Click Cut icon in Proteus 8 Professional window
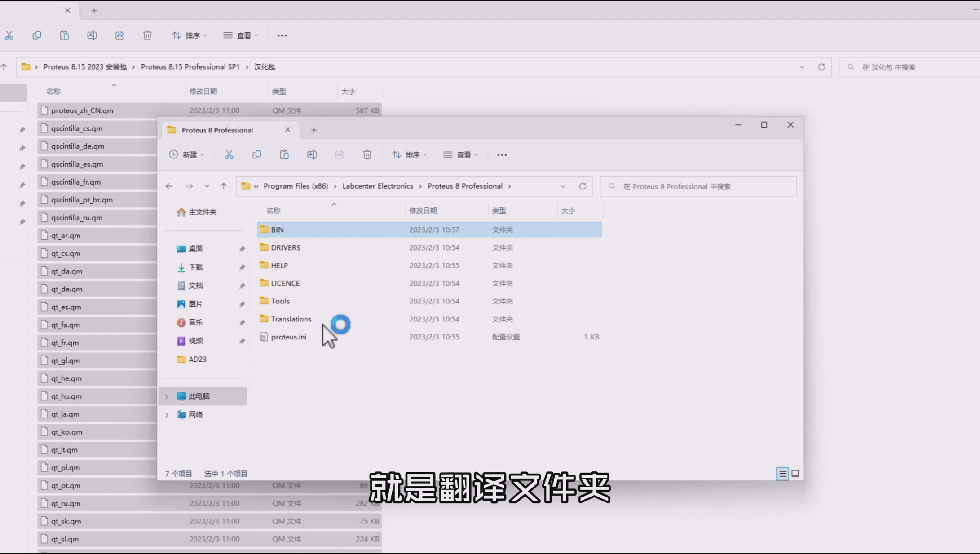 point(229,154)
